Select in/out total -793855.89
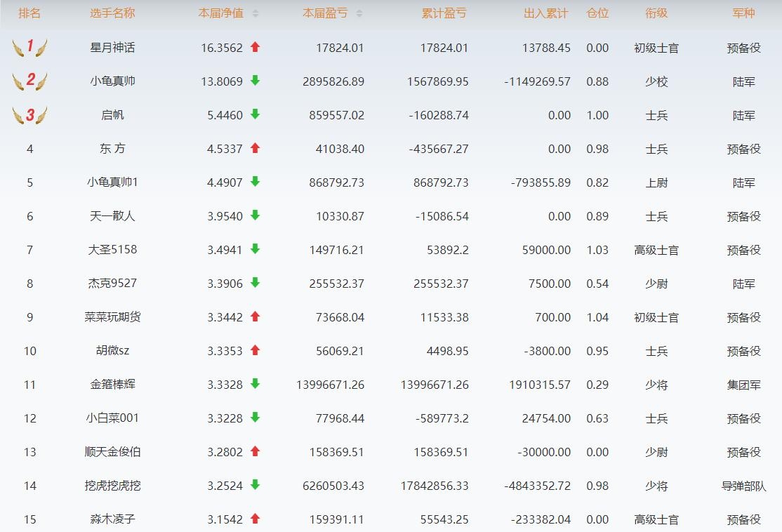Viewport: 782px width, 532px height. 541,182
